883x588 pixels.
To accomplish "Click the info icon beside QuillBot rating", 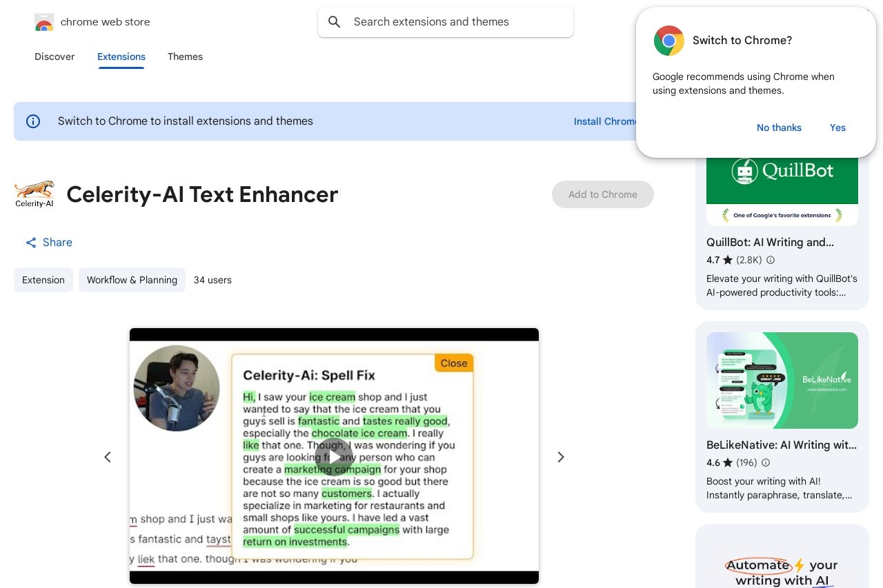I will pos(771,260).
